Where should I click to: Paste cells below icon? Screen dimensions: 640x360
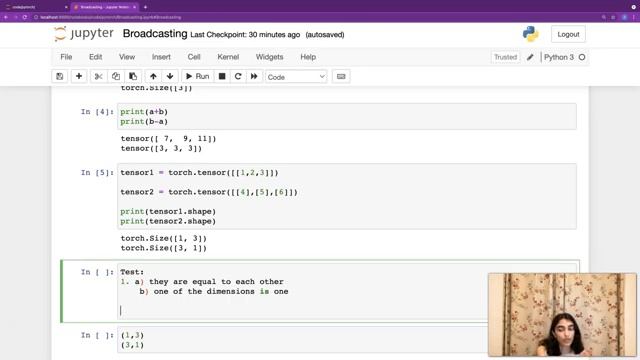(x=133, y=76)
